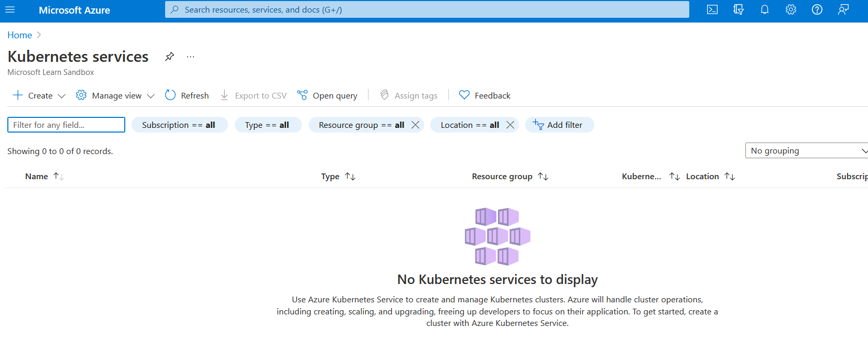Click the Feedback label in toolbar
This screenshot has width=868, height=349.
tap(493, 95)
